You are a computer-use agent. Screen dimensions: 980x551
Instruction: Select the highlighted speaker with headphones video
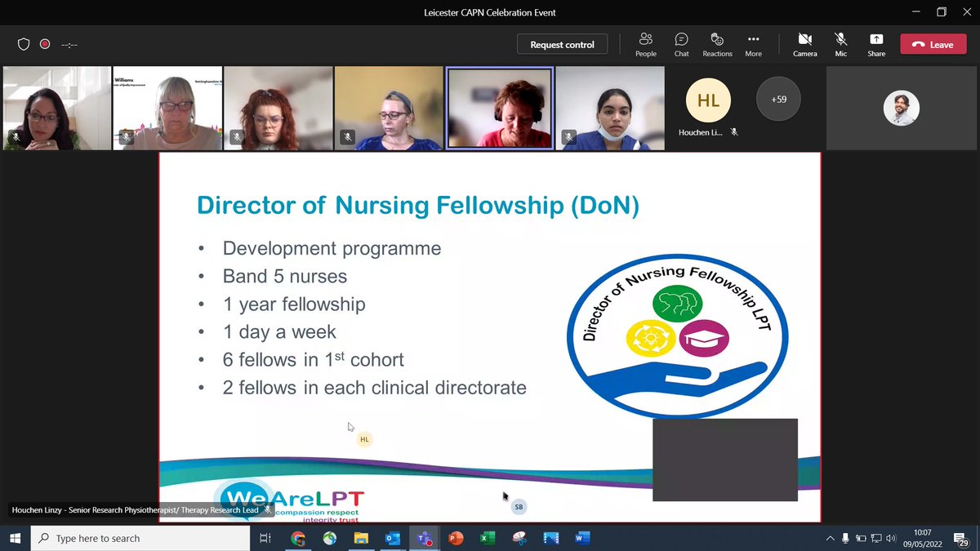point(499,108)
